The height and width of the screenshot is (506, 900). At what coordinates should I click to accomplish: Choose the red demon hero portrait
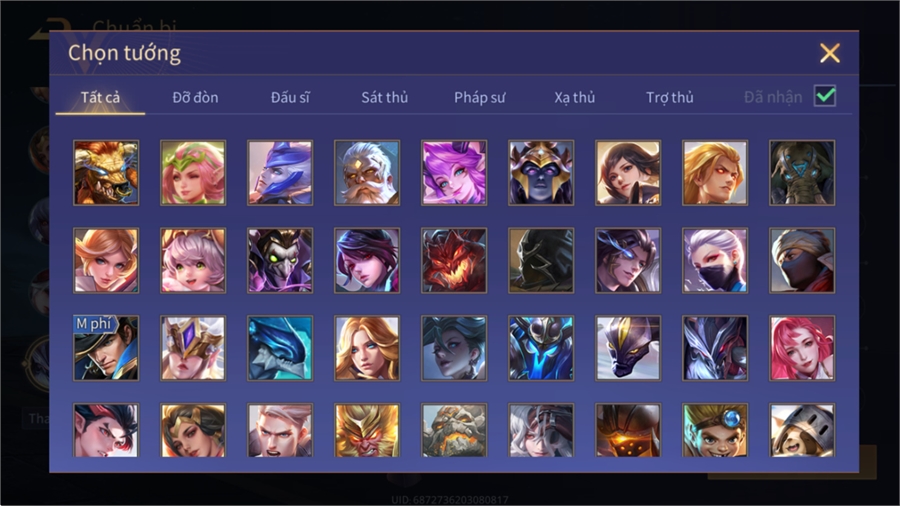pos(454,260)
